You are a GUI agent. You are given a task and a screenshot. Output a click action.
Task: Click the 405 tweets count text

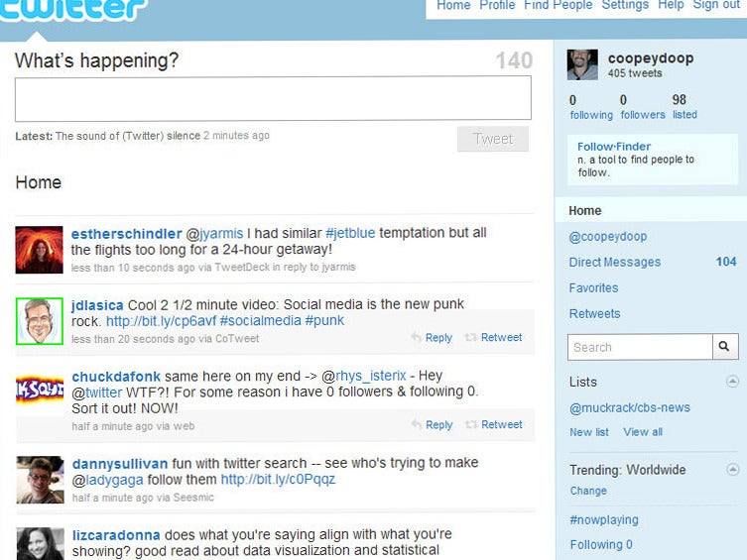(635, 73)
